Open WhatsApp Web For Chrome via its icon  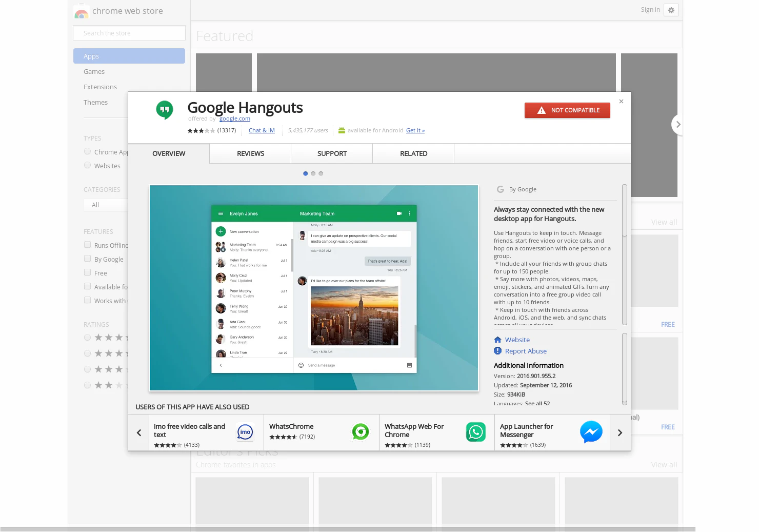475,432
